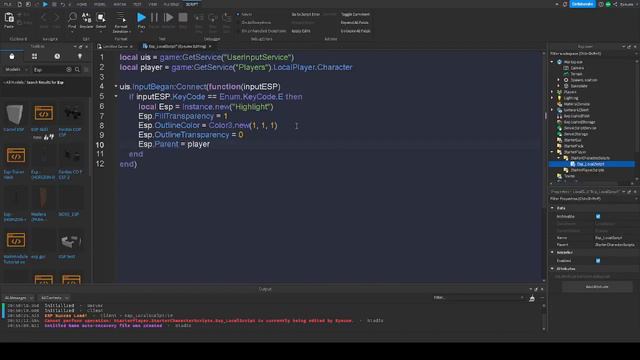Click the Paste clipboard icon
Image resolution: width=640 pixels, height=360 pixels.
click(x=9, y=18)
